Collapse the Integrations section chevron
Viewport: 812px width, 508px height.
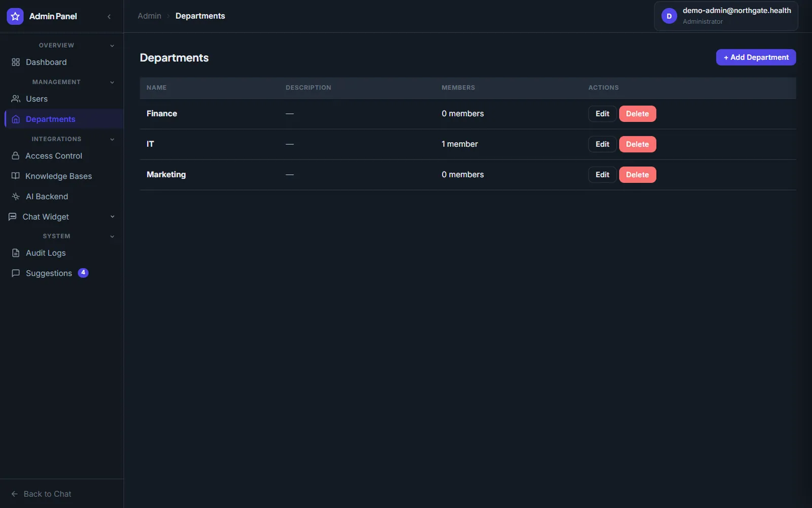coord(112,139)
